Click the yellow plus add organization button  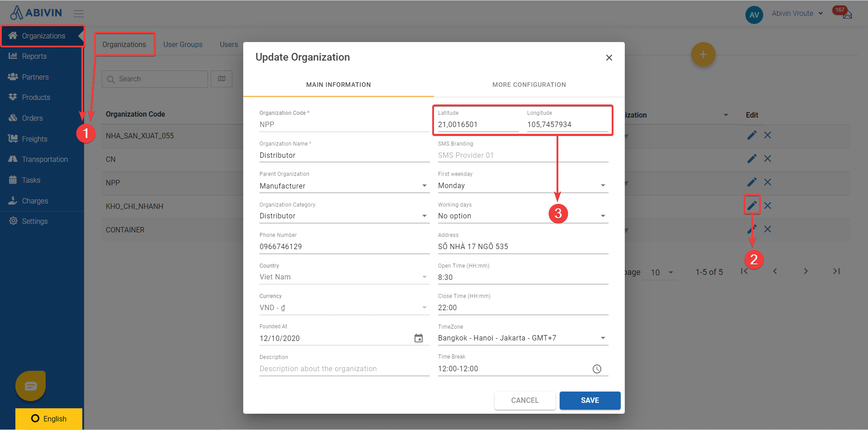pyautogui.click(x=703, y=54)
